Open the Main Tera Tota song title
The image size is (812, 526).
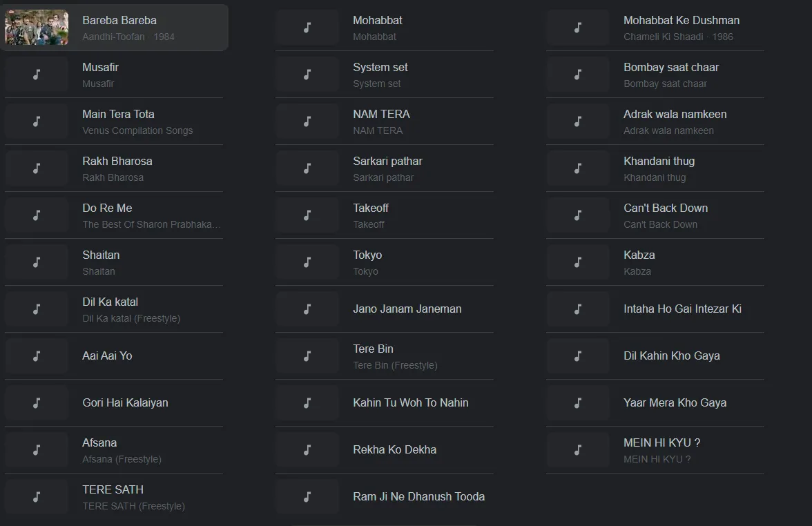pos(118,114)
